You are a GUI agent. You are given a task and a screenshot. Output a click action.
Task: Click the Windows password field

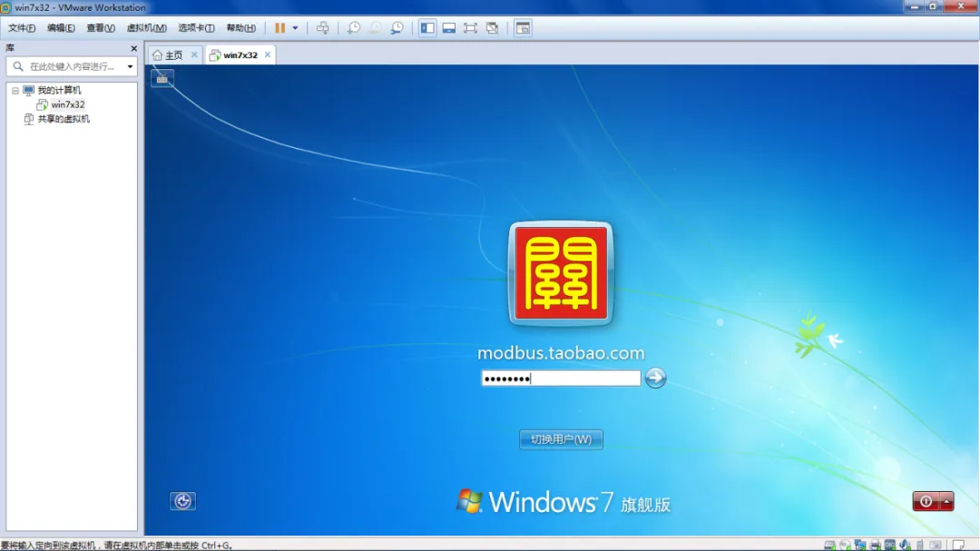pos(561,378)
